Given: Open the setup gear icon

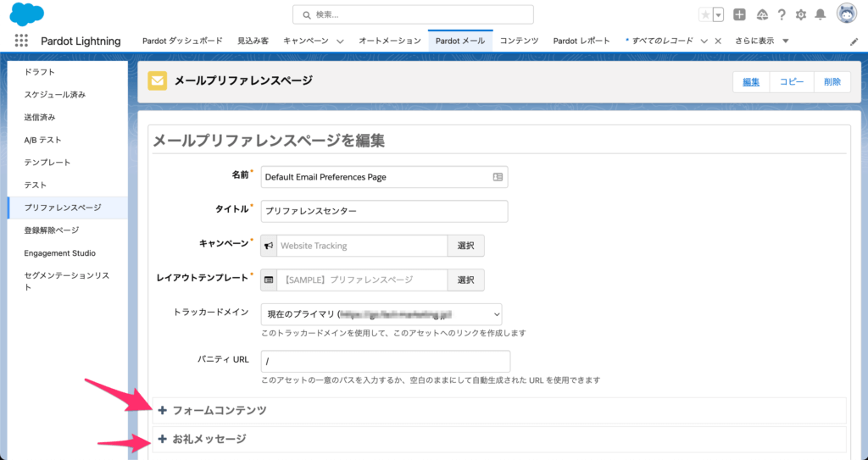Looking at the screenshot, I should click(800, 14).
